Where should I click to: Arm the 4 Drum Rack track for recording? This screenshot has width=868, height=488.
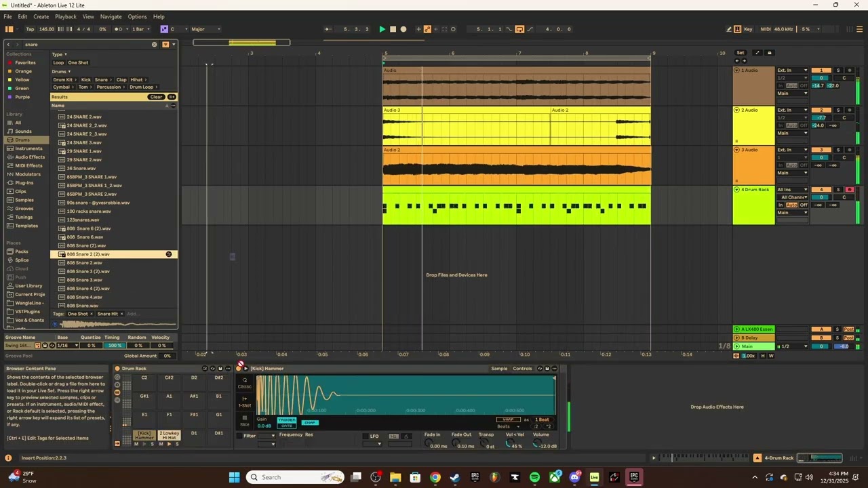click(x=850, y=190)
